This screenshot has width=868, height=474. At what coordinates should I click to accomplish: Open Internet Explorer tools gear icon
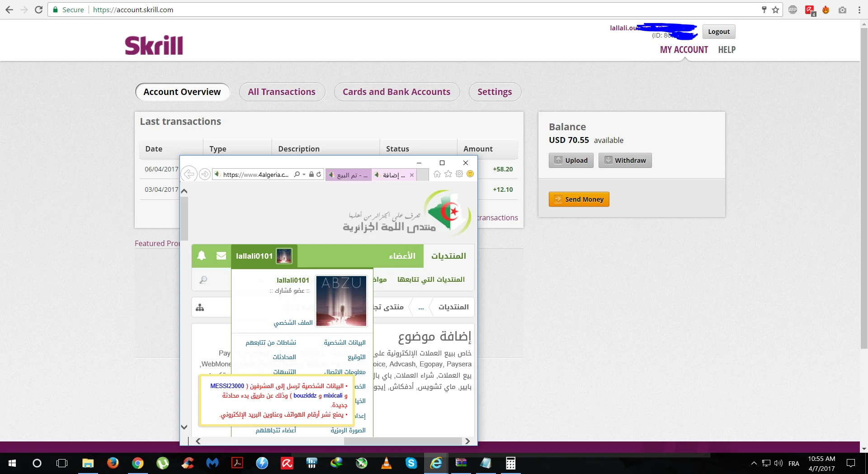459,174
